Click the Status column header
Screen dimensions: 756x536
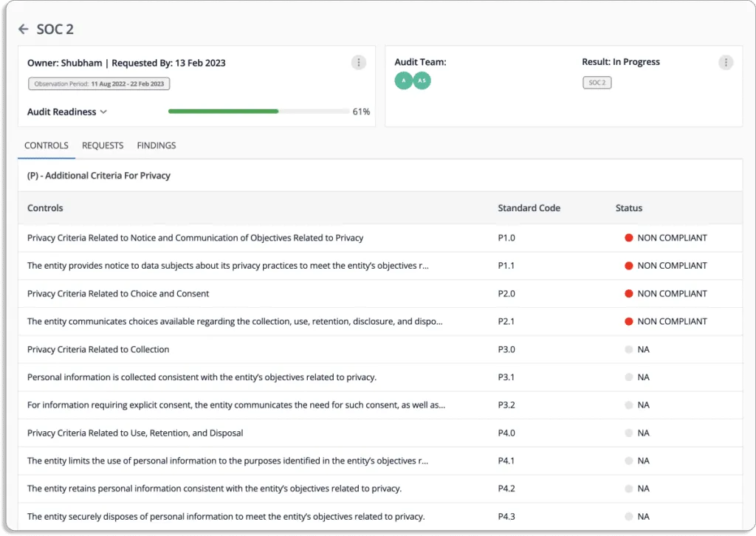point(629,208)
